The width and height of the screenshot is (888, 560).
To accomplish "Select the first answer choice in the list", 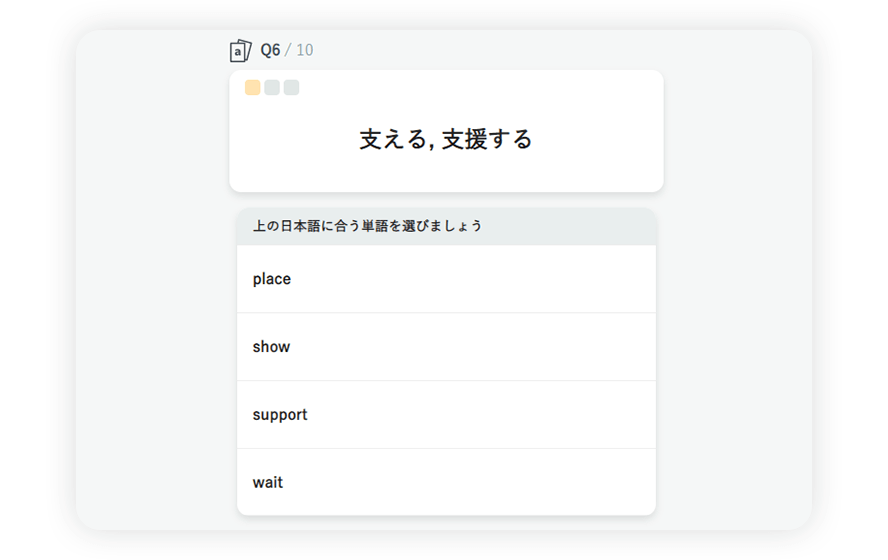I will [x=446, y=279].
